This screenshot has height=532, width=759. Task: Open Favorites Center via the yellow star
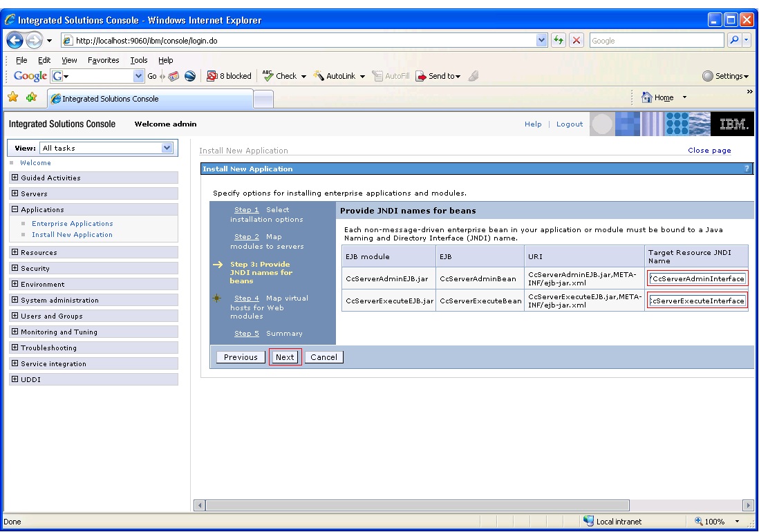tap(13, 97)
